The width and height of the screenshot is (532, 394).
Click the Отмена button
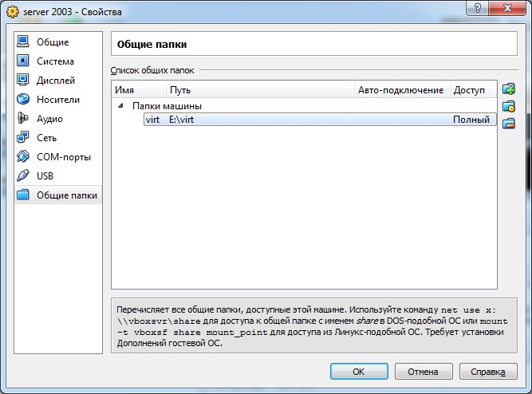(423, 372)
